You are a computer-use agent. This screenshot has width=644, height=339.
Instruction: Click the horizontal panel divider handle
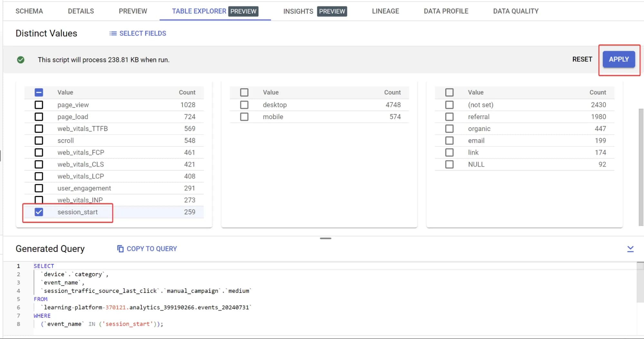[x=325, y=239]
